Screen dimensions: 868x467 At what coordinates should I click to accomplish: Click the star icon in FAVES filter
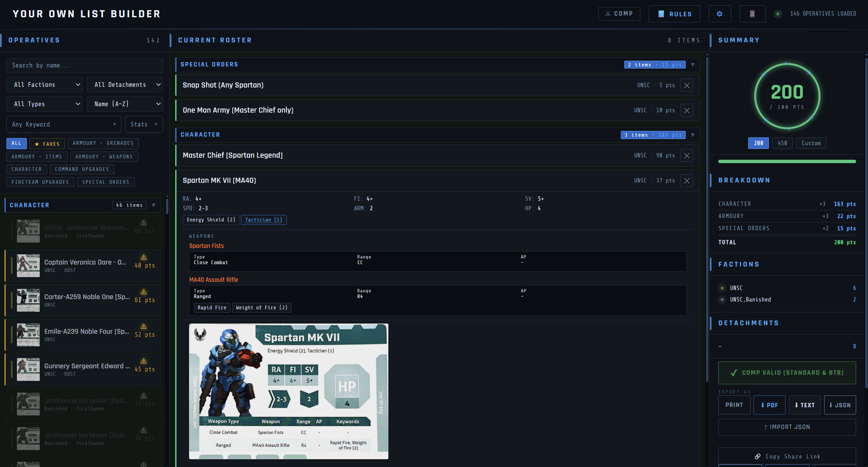coord(37,144)
